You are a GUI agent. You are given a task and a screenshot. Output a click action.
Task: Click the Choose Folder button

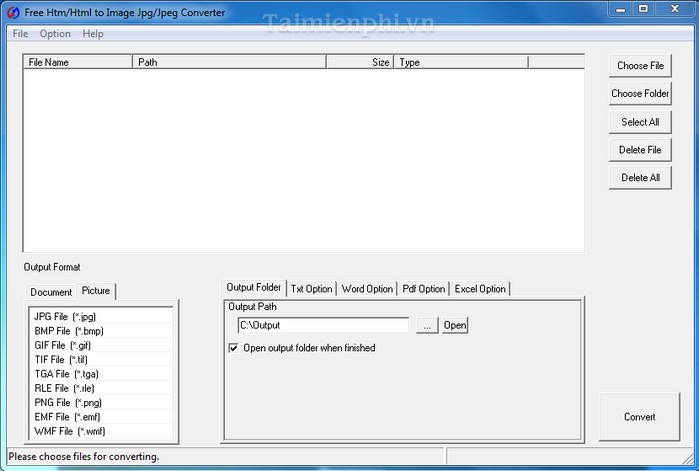click(x=640, y=94)
